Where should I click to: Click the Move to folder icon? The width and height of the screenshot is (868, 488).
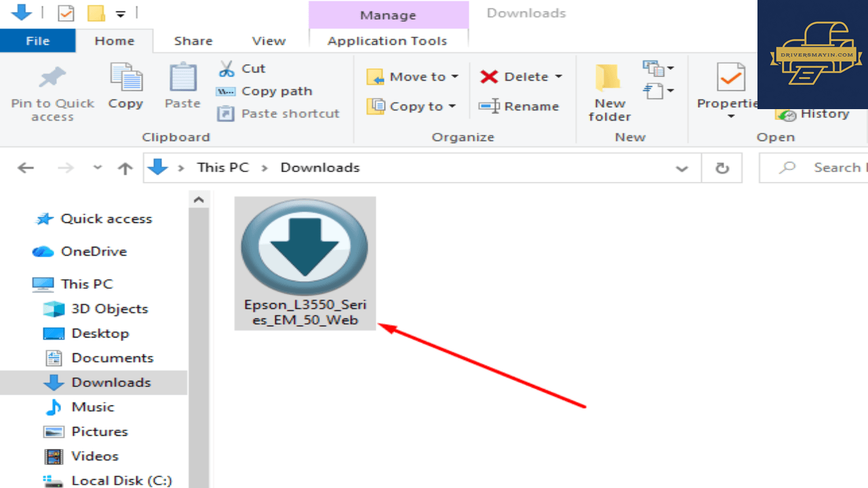coord(375,77)
